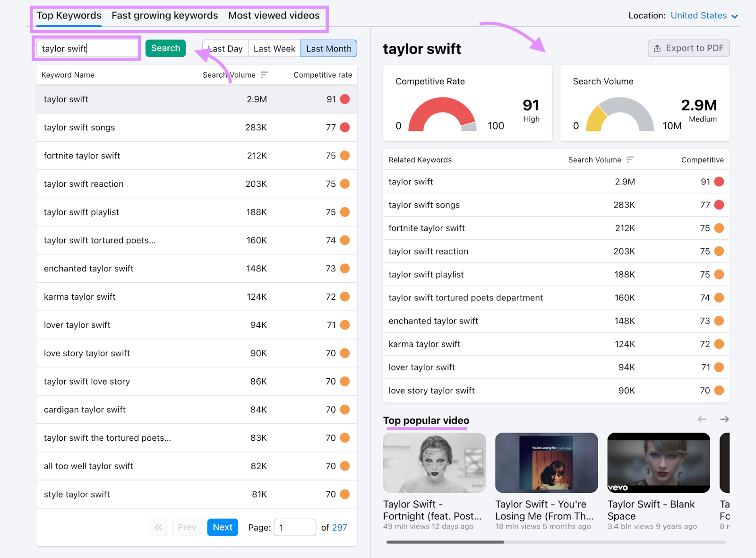This screenshot has height=558, width=756.
Task: Select 'lover taylor swift' in left table
Action: (197, 325)
